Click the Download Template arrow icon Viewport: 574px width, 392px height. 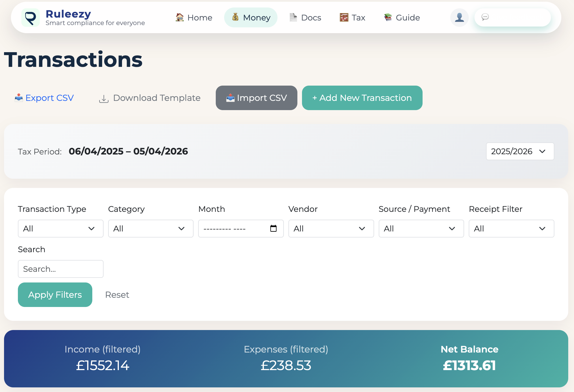(104, 98)
